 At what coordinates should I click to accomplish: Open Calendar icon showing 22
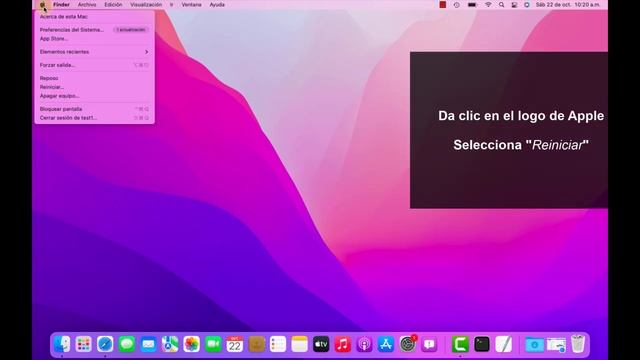235,344
